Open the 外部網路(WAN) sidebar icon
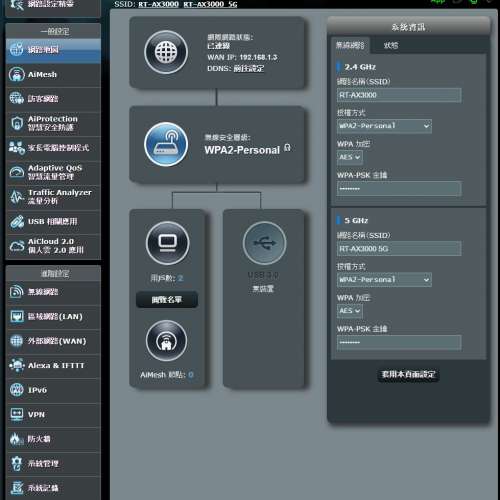Viewport: 500px width, 500px height. [17, 341]
